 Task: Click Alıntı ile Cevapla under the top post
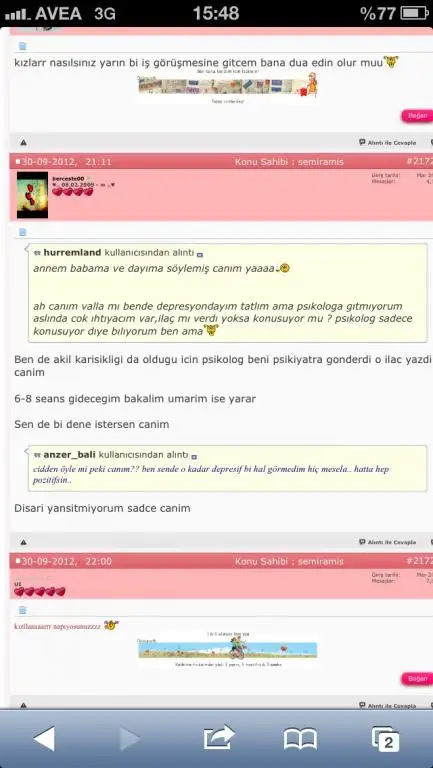pyautogui.click(x=388, y=143)
